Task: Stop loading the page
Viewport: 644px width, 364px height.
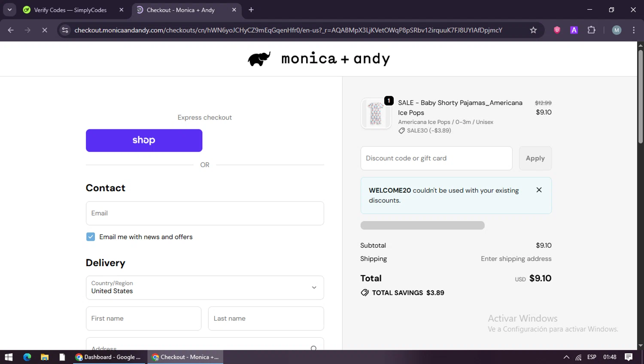Action: (x=44, y=30)
